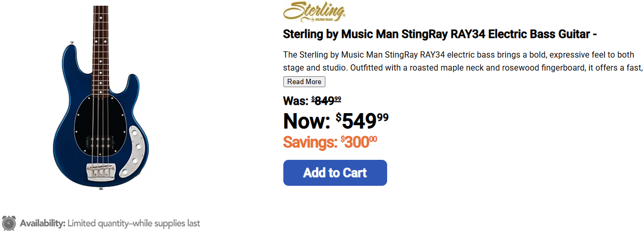Image resolution: width=644 pixels, height=233 pixels.
Task: Click the "Savings:" label in orange
Action: click(x=310, y=142)
